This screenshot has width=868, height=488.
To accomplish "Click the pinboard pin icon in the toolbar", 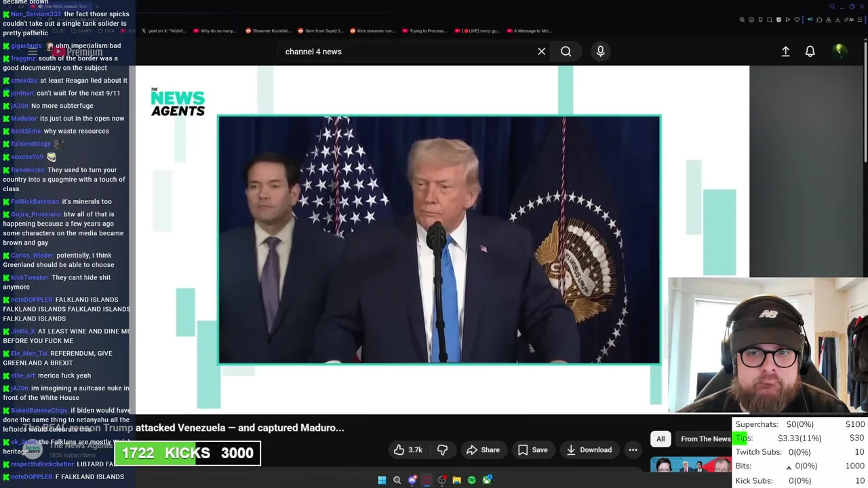I will click(760, 20).
